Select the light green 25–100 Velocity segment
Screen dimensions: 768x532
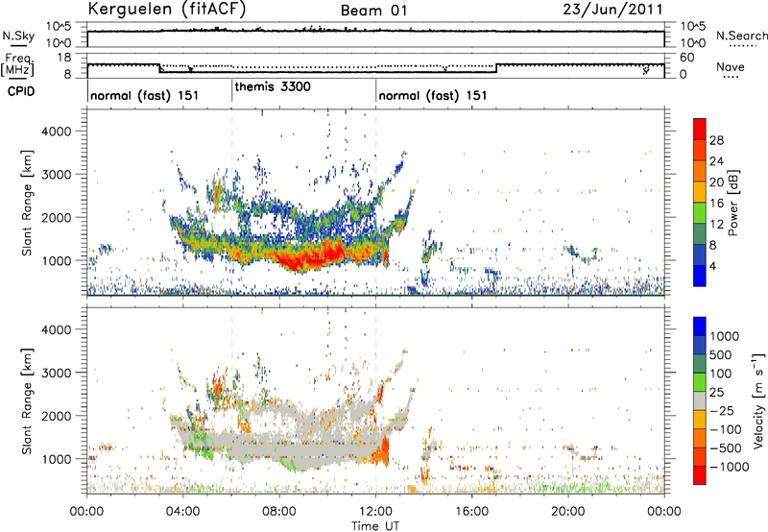(700, 382)
